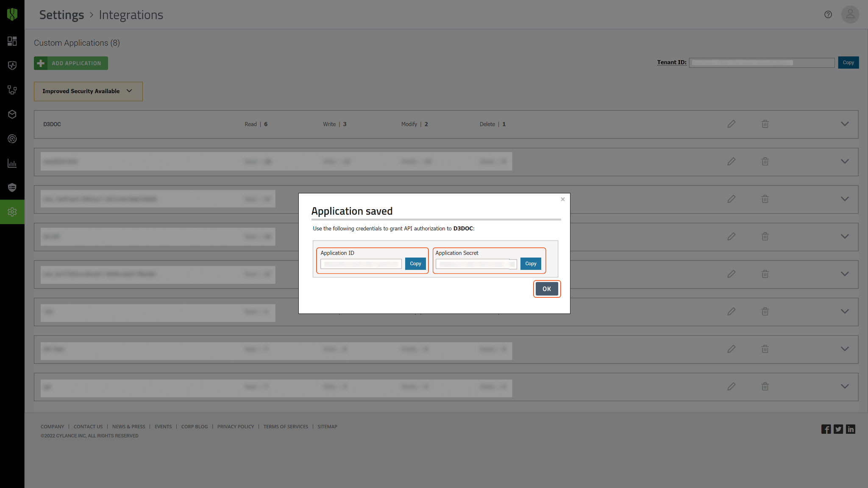Delete the D3DOC application via trash icon

[x=765, y=124]
